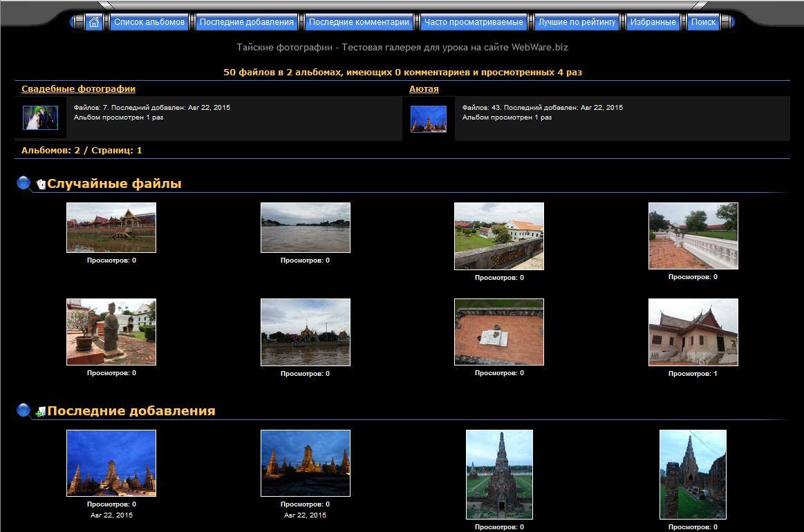Open the Часто просматриваемые menu item
The height and width of the screenshot is (532, 804).
click(x=474, y=22)
